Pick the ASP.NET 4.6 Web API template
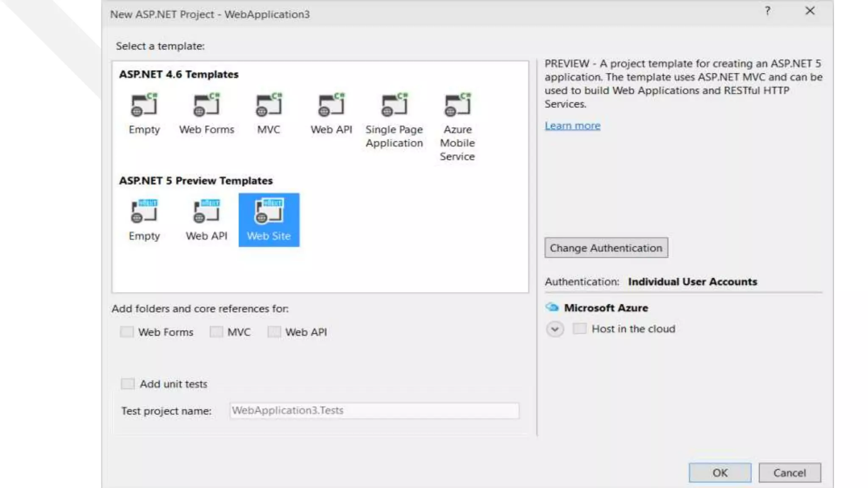Screen dimensions: 868x488 [x=331, y=113]
